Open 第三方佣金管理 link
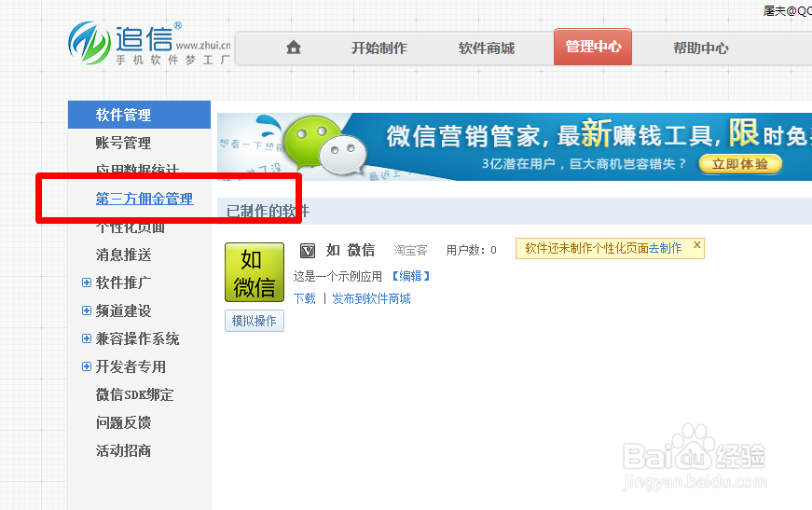 [145, 199]
